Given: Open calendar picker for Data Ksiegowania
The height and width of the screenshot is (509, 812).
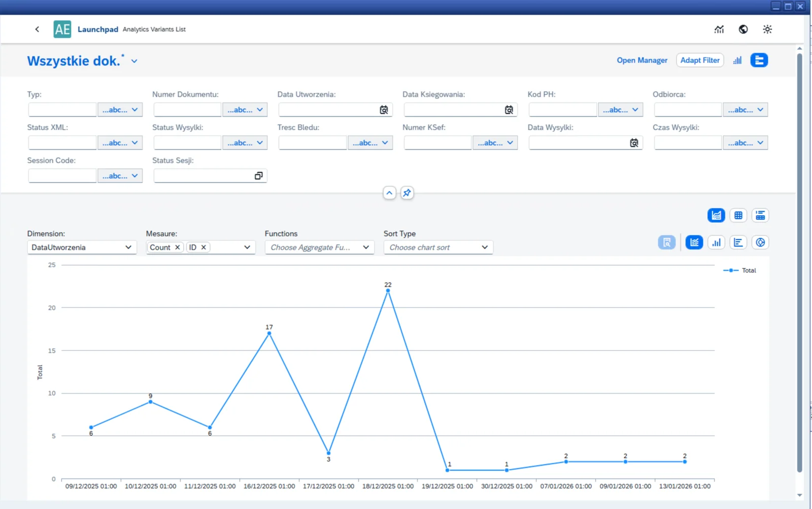Looking at the screenshot, I should point(509,110).
